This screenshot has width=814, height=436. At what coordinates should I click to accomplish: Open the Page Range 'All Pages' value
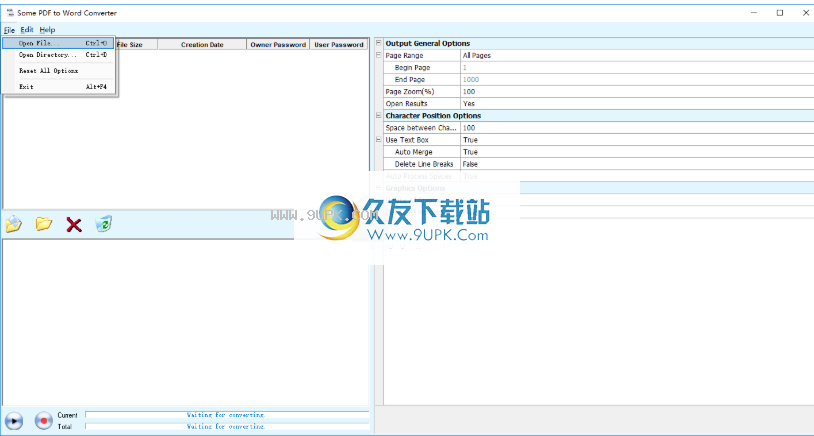[x=637, y=56]
